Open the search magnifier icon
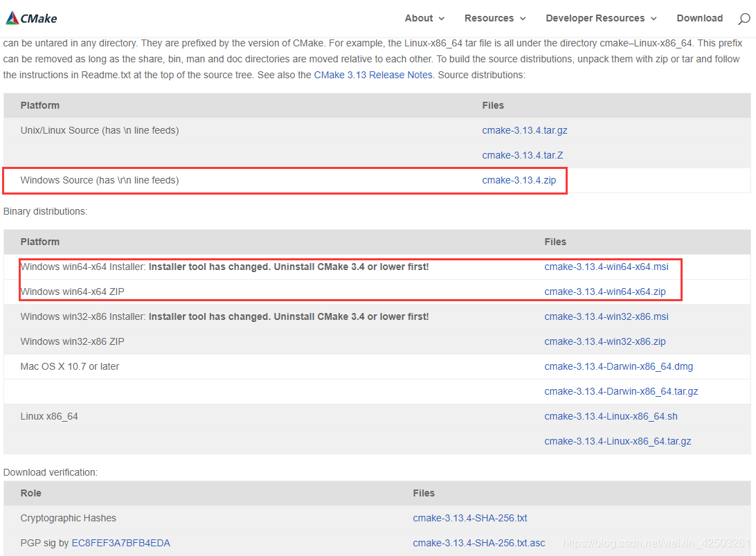756x556 pixels. 744,19
